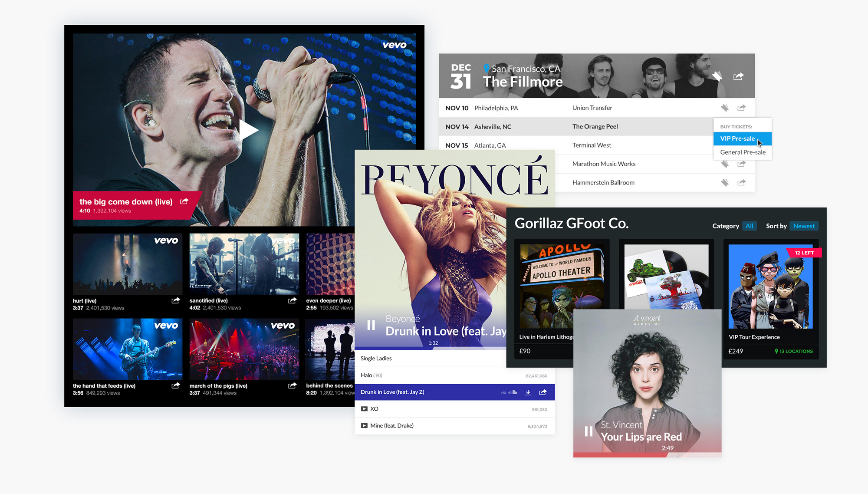The image size is (868, 494).
Task: Select VIP Pre-sale ticket option
Action: click(x=742, y=138)
